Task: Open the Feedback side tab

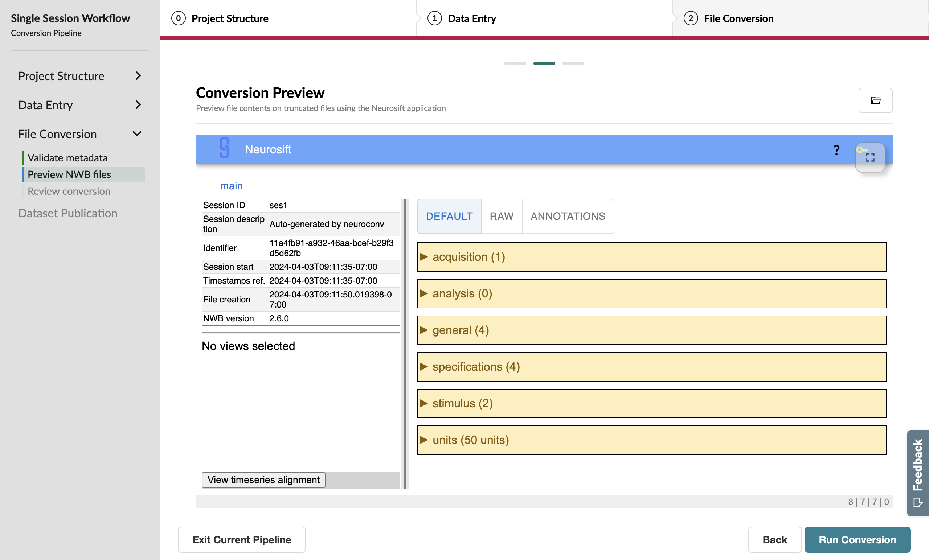Action: coord(918,473)
